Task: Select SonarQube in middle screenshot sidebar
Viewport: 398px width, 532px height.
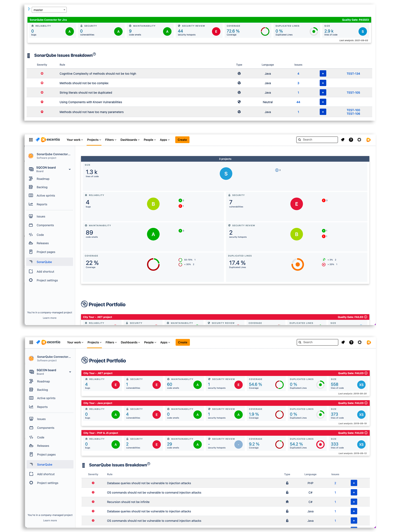Action: click(x=50, y=262)
